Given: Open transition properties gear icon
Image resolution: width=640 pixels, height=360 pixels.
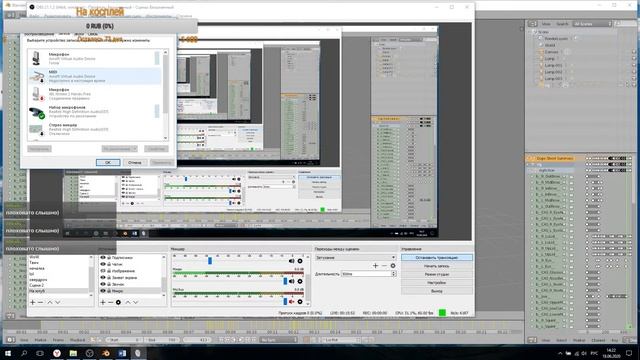Looking at the screenshot, I should [393, 266].
